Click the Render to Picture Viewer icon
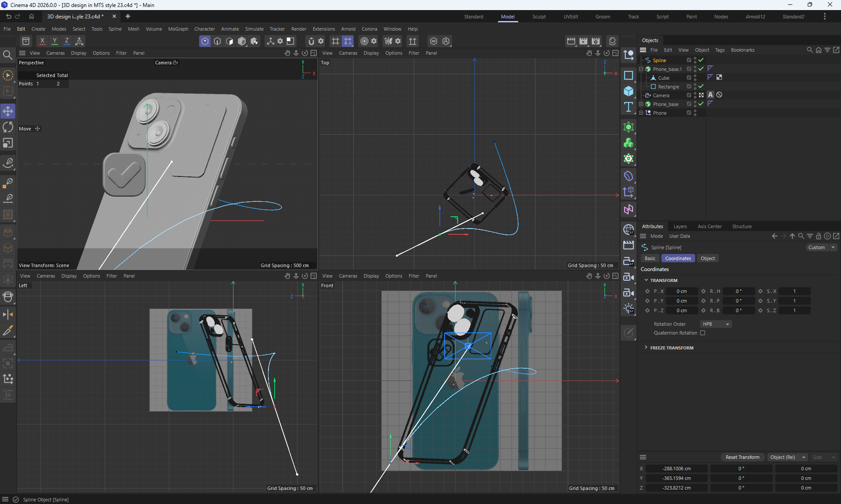 (x=583, y=41)
